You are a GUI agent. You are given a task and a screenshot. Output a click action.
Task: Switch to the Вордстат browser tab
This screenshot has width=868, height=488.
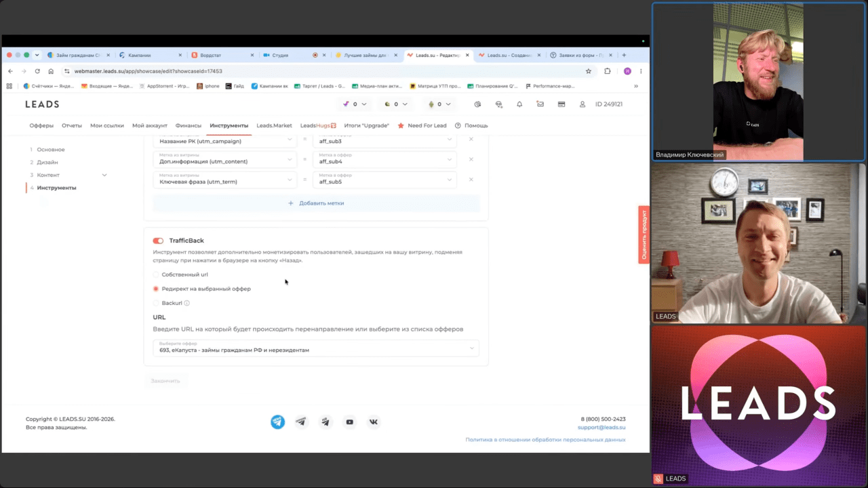pos(221,55)
